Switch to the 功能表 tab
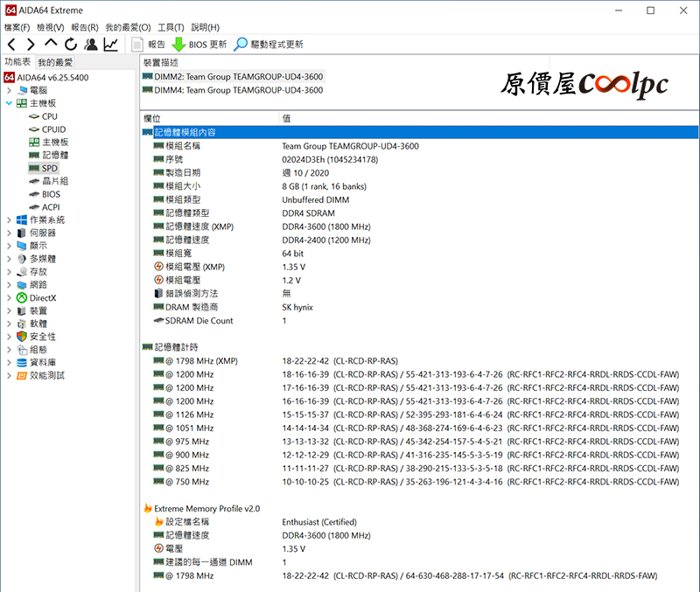The width and height of the screenshot is (700, 592). (17, 61)
